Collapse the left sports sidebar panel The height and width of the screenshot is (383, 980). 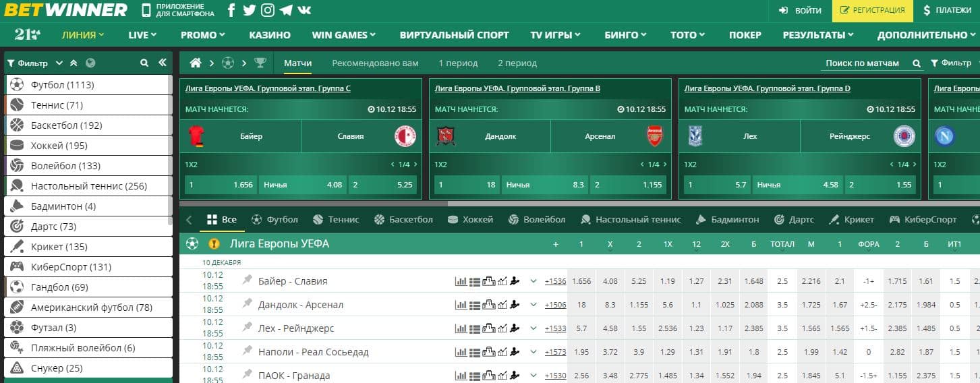(163, 63)
